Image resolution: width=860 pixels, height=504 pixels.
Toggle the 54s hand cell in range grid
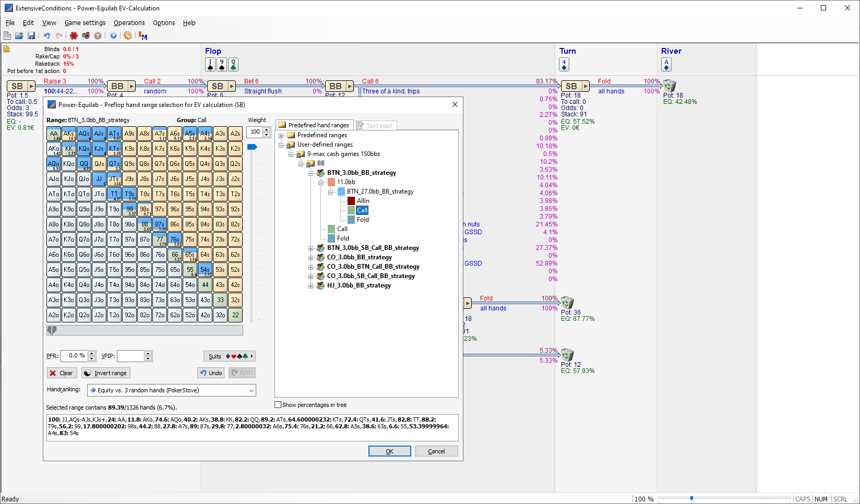click(205, 270)
